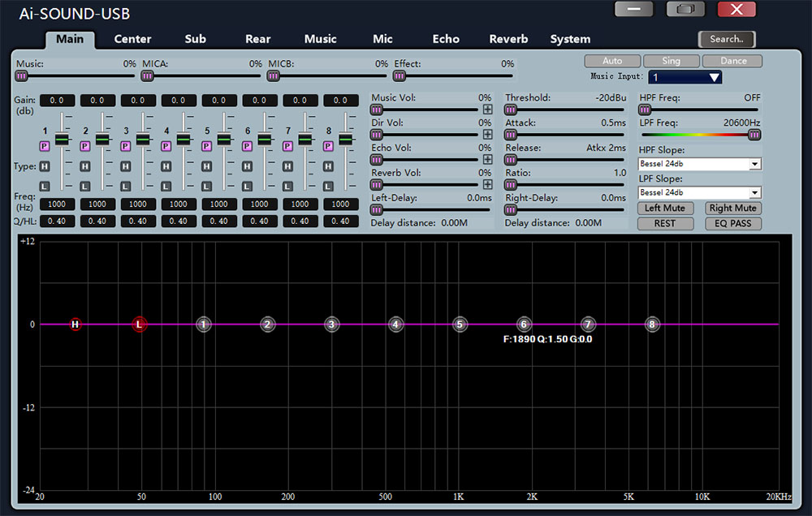Image resolution: width=812 pixels, height=516 pixels.
Task: Click the EQ PASS button
Action: [x=732, y=224]
